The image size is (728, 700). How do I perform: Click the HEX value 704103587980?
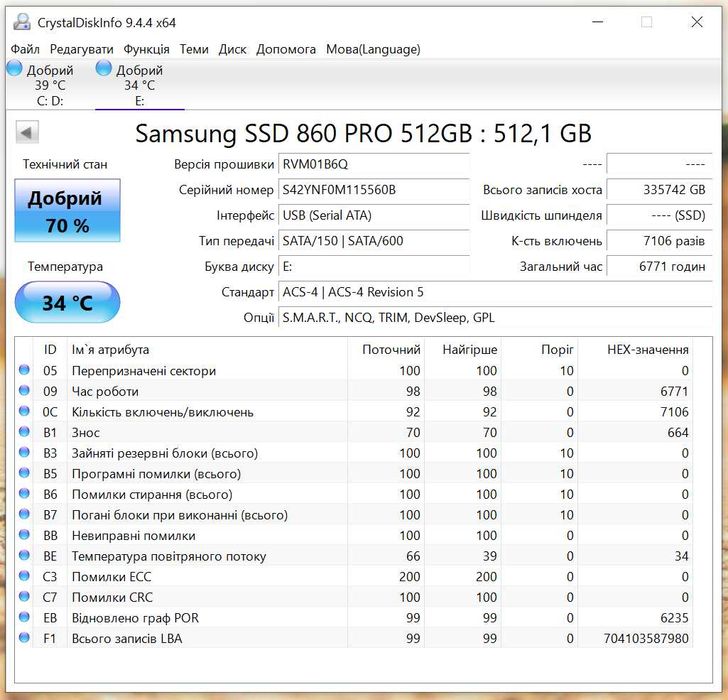click(646, 639)
